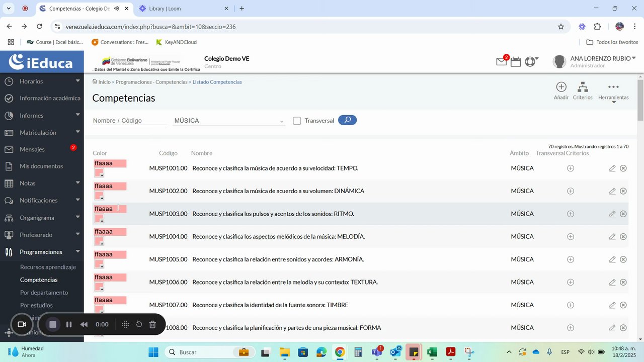
Task: Open the Windows Start menu
Action: [x=153, y=352]
